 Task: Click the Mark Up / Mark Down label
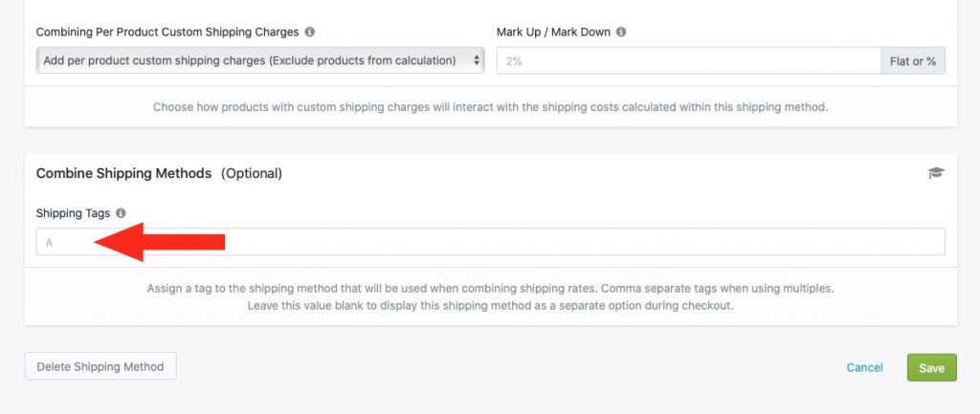[x=553, y=32]
